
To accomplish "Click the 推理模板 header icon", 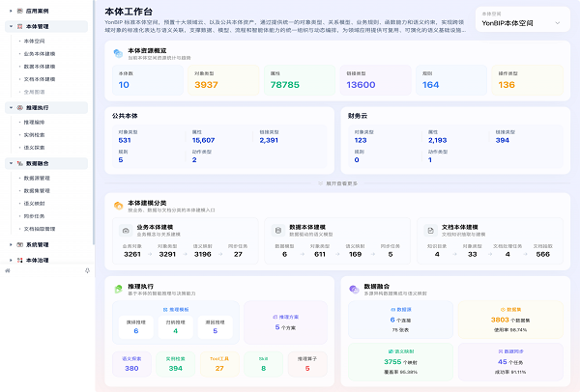I will point(165,310).
